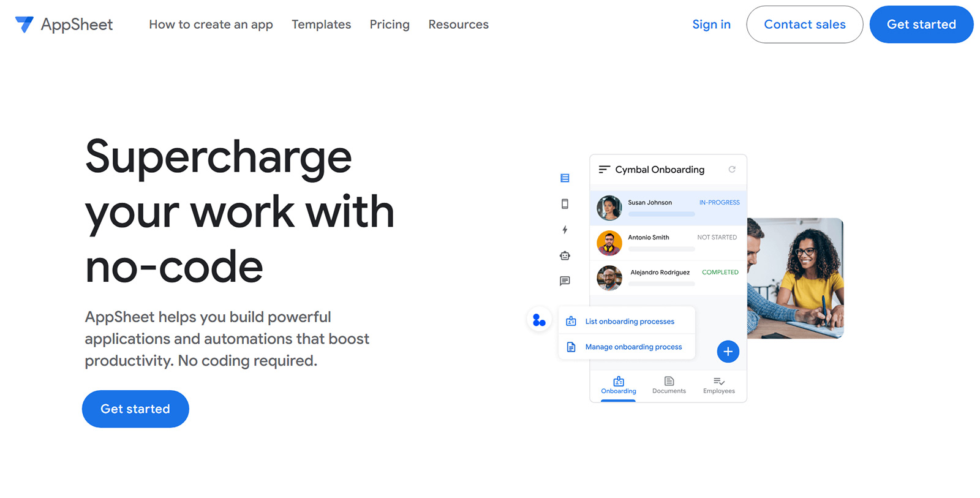
Task: Select the lightning bolt actions icon
Action: pyautogui.click(x=565, y=230)
